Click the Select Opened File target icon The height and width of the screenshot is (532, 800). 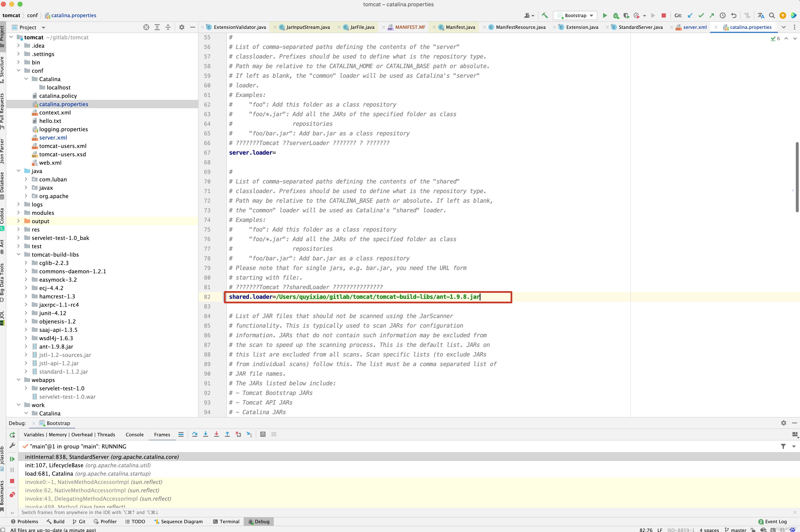click(146, 27)
